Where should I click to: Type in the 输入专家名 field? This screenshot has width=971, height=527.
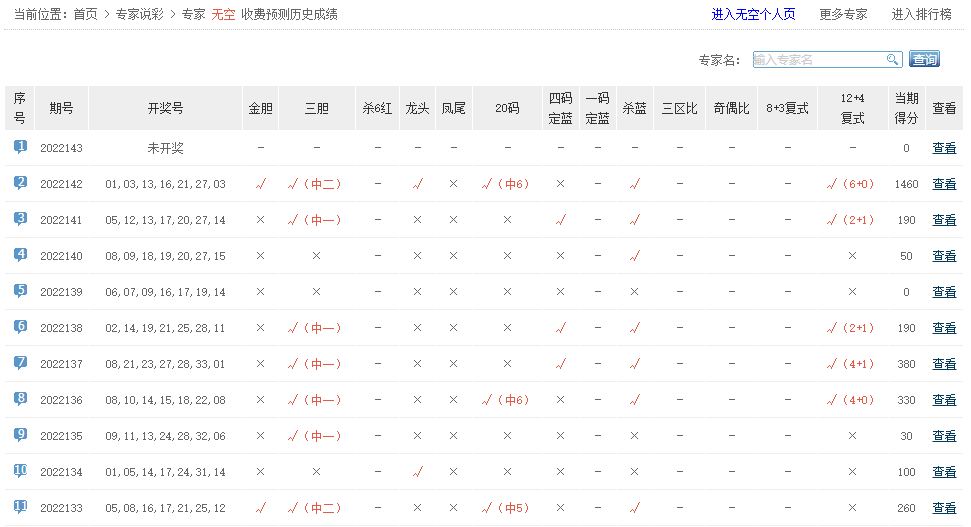pyautogui.click(x=818, y=60)
